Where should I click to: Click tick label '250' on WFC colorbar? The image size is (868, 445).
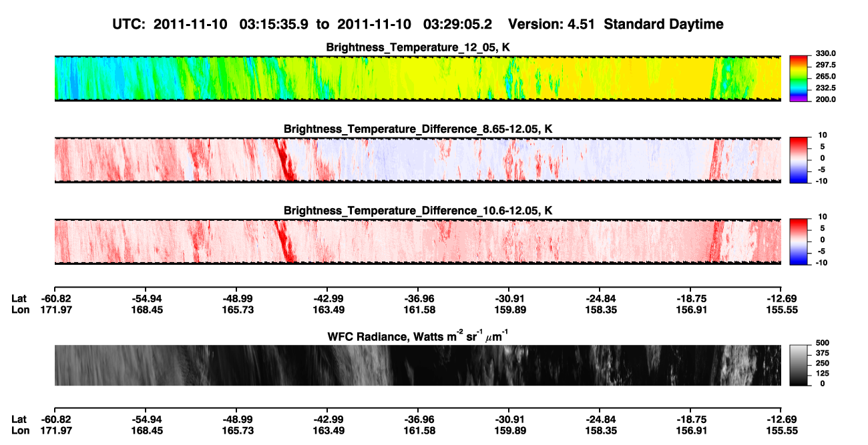pos(823,364)
